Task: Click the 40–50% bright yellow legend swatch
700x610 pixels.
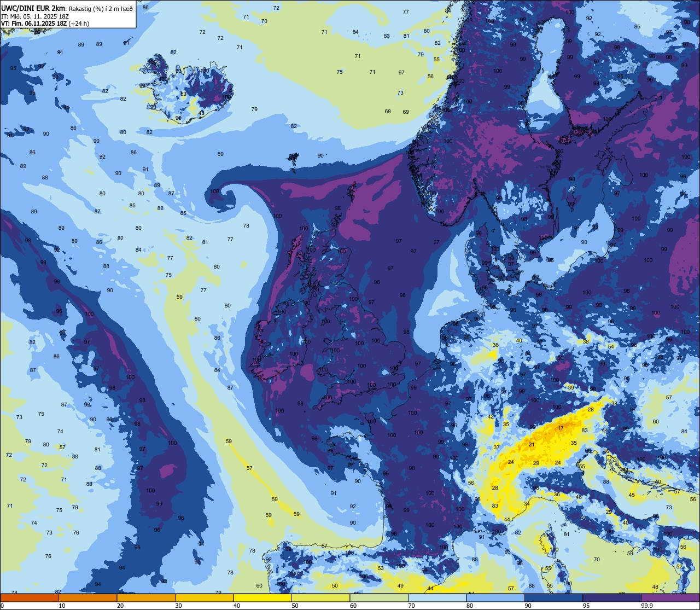Action: pos(262,597)
